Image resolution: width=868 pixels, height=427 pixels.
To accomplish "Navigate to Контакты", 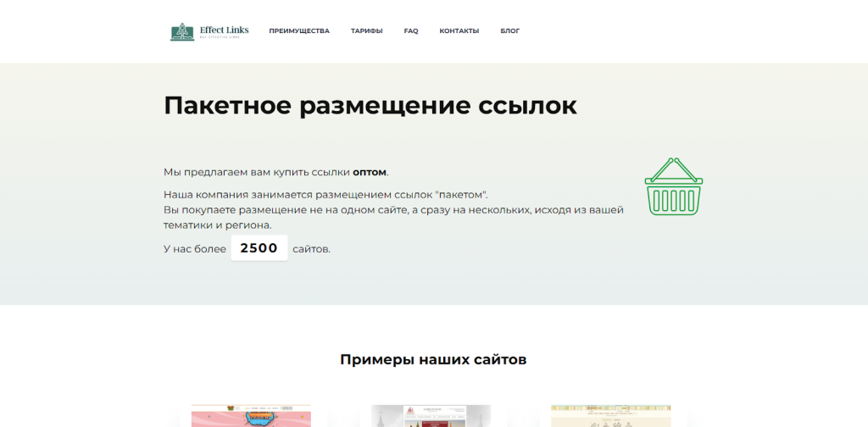I will (x=459, y=31).
